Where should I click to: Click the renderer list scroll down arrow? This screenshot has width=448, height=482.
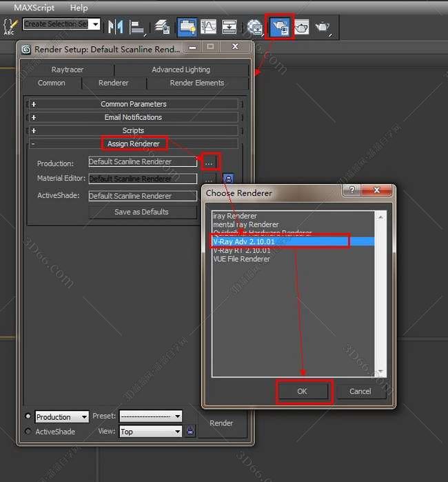tap(380, 372)
